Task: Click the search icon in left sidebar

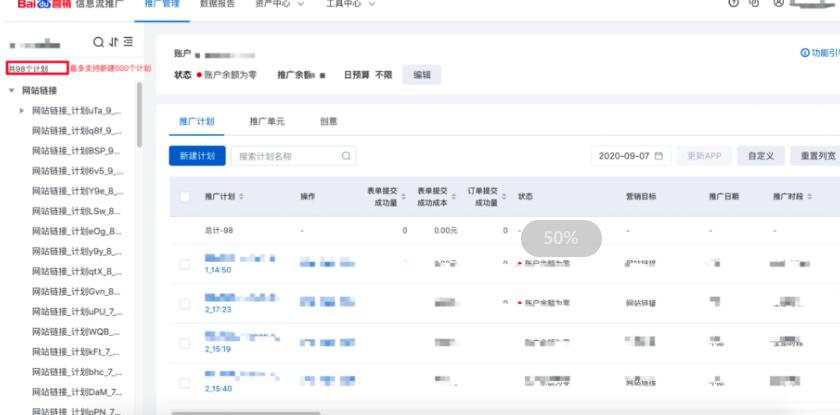Action: (x=98, y=42)
